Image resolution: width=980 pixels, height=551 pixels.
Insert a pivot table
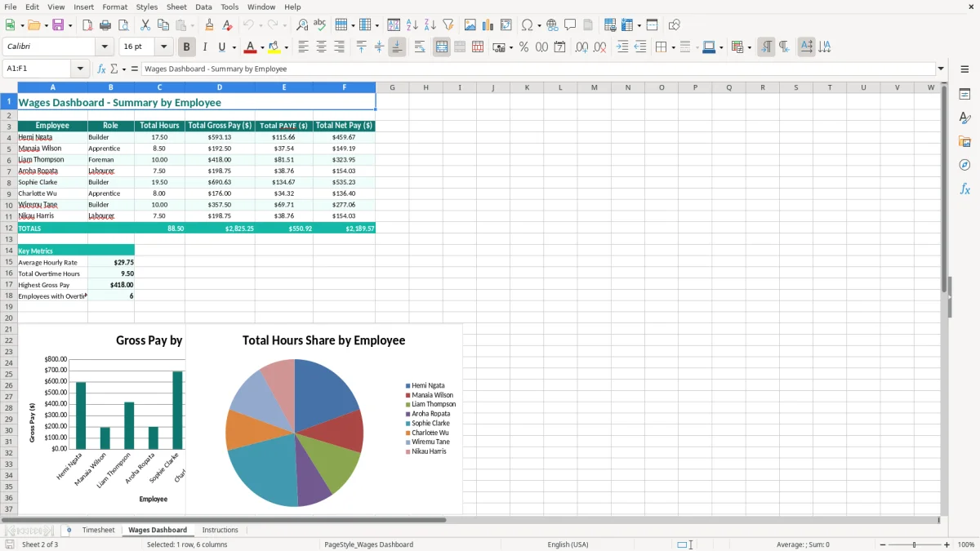tap(506, 25)
